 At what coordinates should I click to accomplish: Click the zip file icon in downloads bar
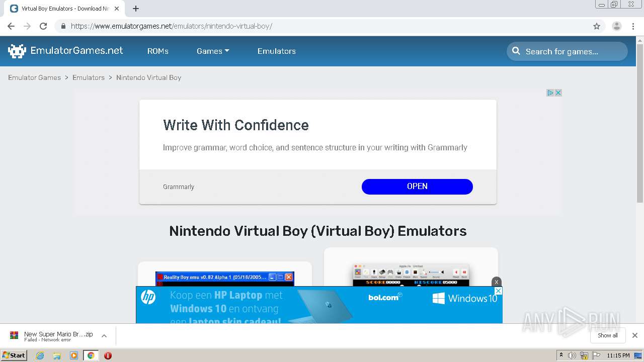14,335
